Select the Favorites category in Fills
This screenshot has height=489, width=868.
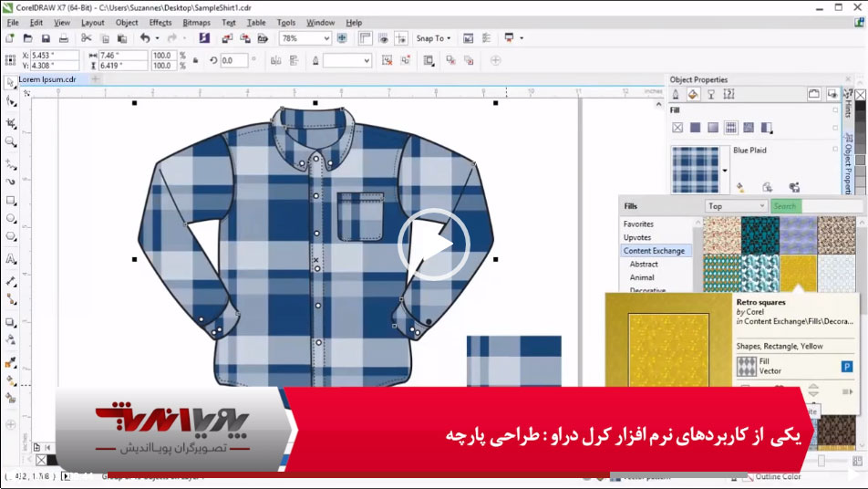[x=638, y=224]
